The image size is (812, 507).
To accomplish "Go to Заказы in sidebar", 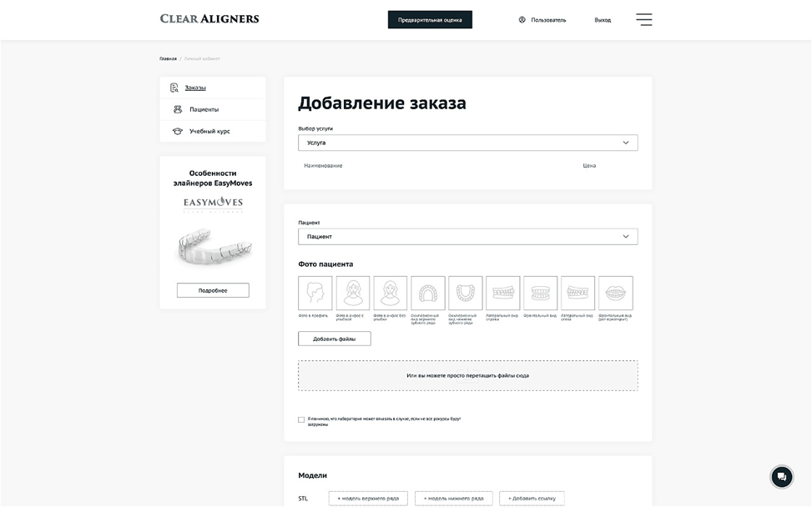I will point(195,88).
